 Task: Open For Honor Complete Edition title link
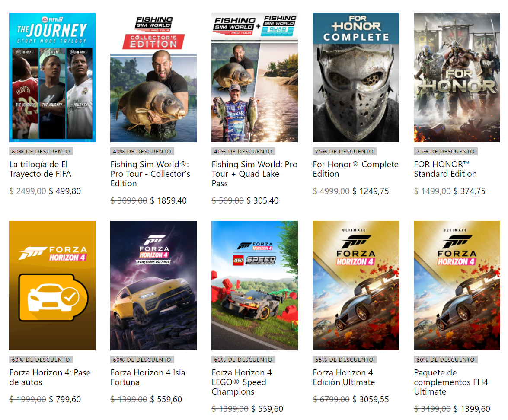pos(355,169)
